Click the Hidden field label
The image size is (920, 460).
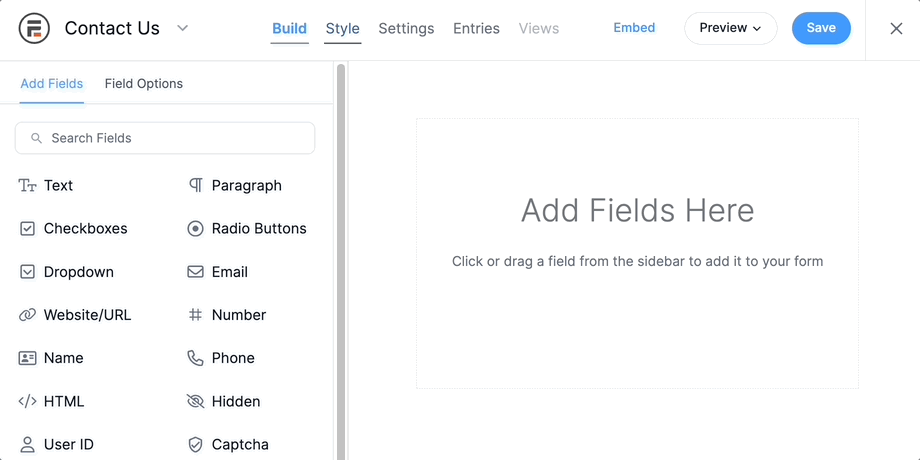click(x=236, y=401)
